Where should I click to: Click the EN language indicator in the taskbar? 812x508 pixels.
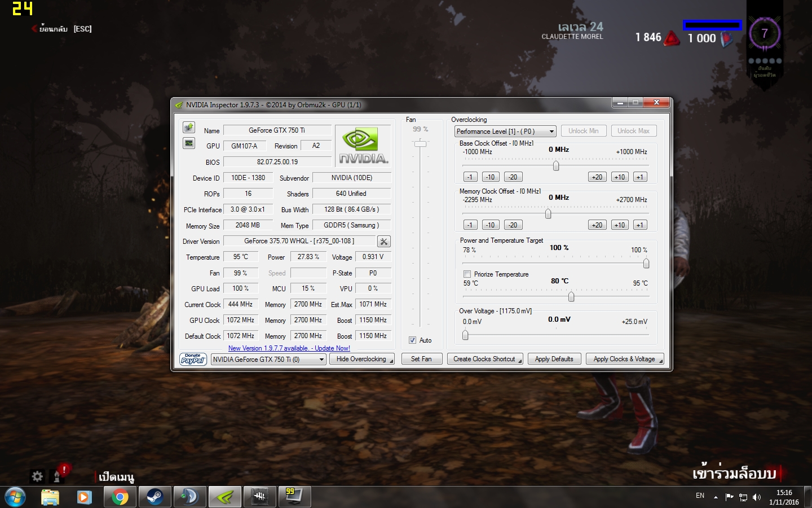(x=700, y=496)
